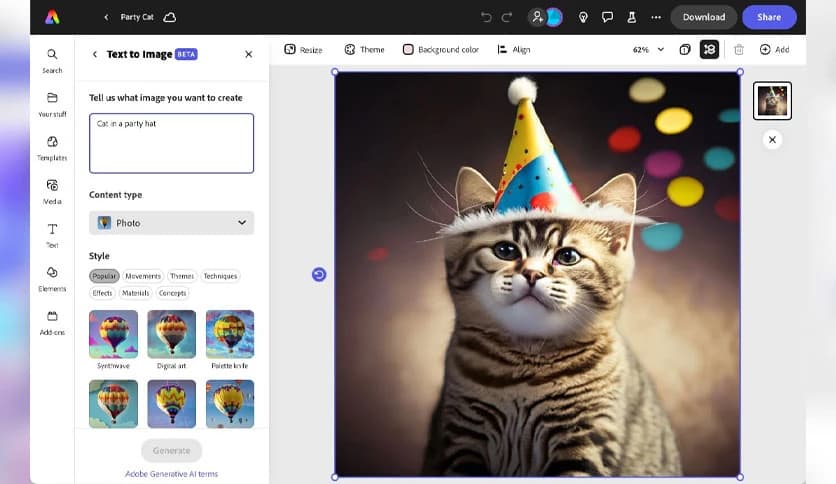The image size is (836, 484).
Task: Select the Popular style filter
Action: click(x=104, y=276)
